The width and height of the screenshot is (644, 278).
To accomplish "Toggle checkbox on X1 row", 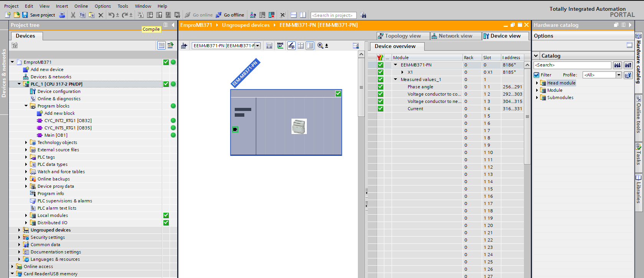I will (x=380, y=72).
